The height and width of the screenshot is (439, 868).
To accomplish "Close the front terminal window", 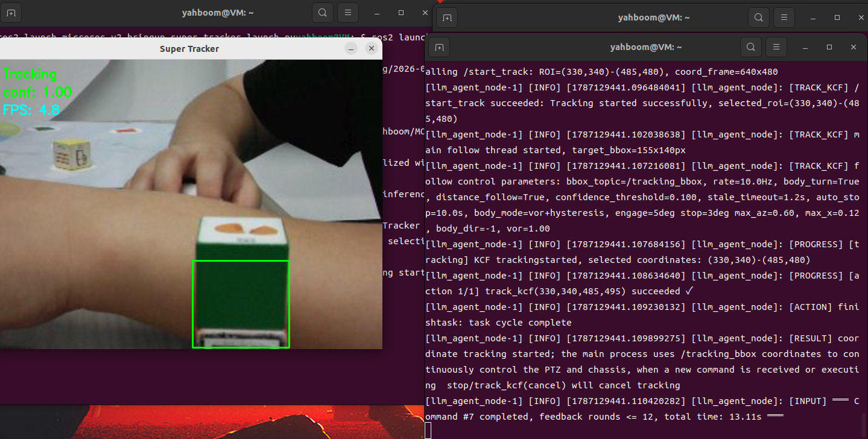I will tap(853, 46).
